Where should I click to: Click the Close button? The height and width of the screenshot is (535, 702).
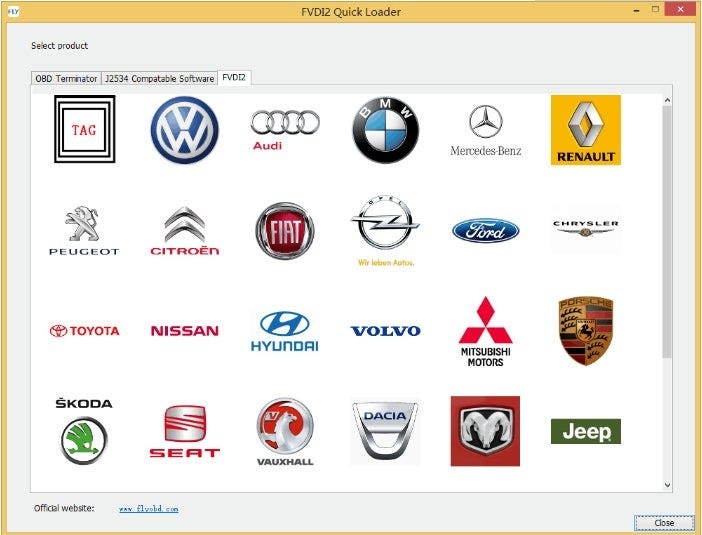point(664,522)
